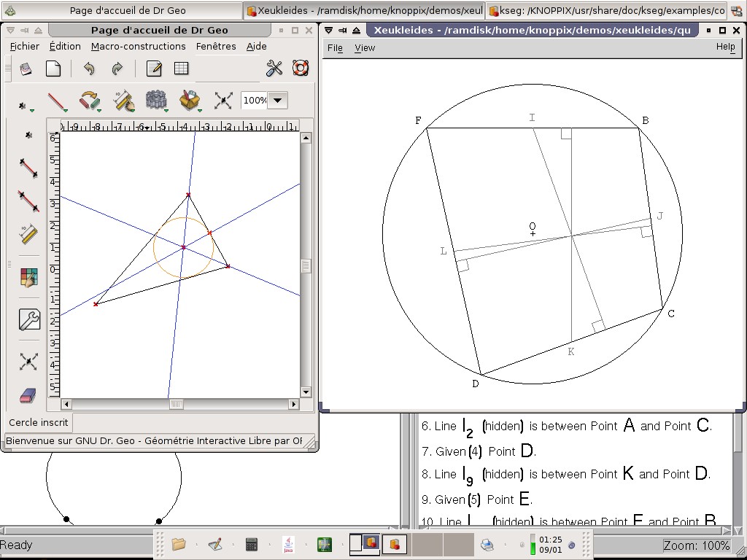Click the undo arrow in Dr Geo toolbar
The image size is (747, 560).
tap(89, 69)
